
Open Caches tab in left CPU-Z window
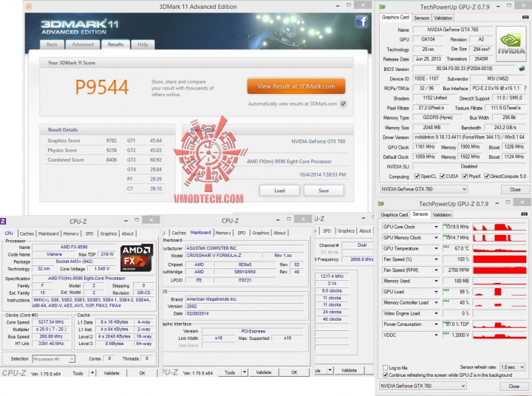pos(27,233)
